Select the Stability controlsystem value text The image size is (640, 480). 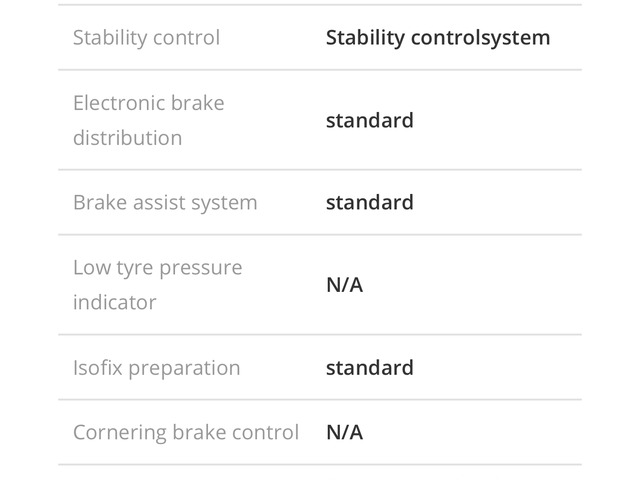click(438, 38)
